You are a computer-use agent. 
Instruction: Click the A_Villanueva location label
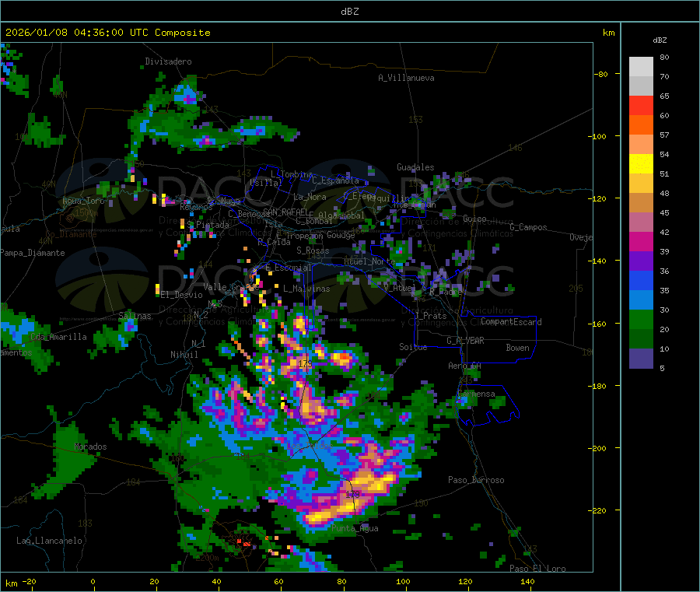(406, 78)
